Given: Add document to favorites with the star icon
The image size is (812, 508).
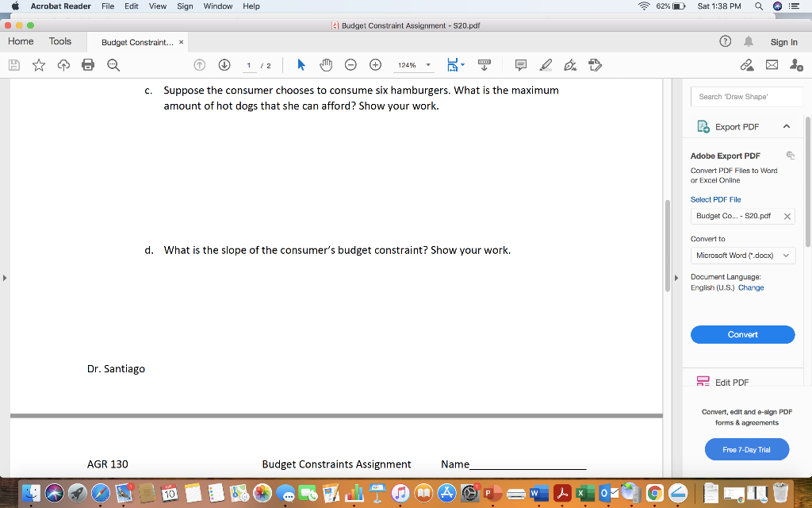Looking at the screenshot, I should (39, 65).
